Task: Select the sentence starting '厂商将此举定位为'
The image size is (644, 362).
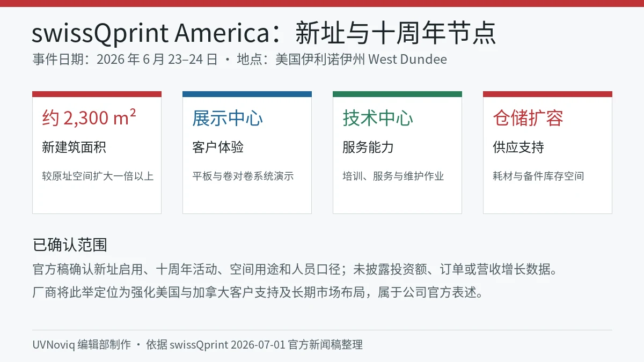Action: (x=258, y=292)
